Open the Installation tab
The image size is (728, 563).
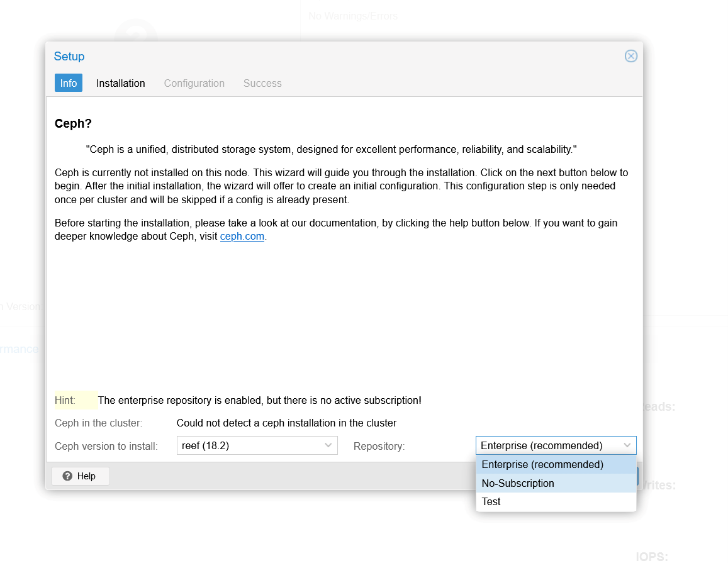[120, 83]
